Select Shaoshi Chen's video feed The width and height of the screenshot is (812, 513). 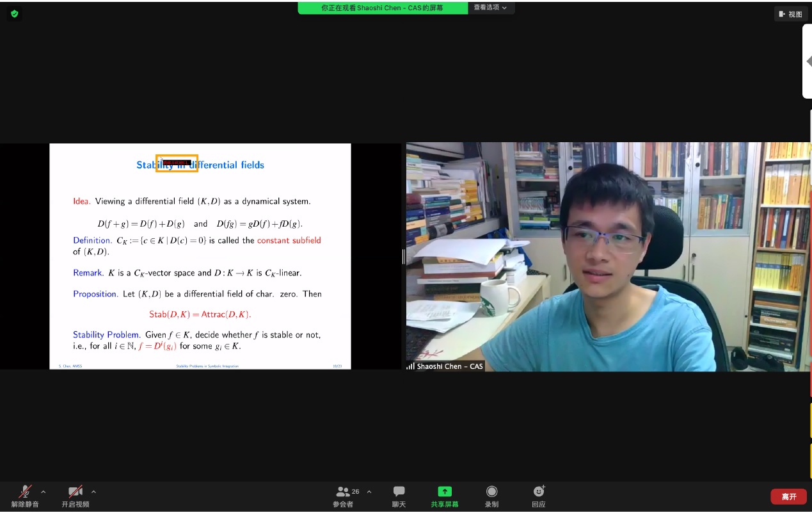coord(608,256)
